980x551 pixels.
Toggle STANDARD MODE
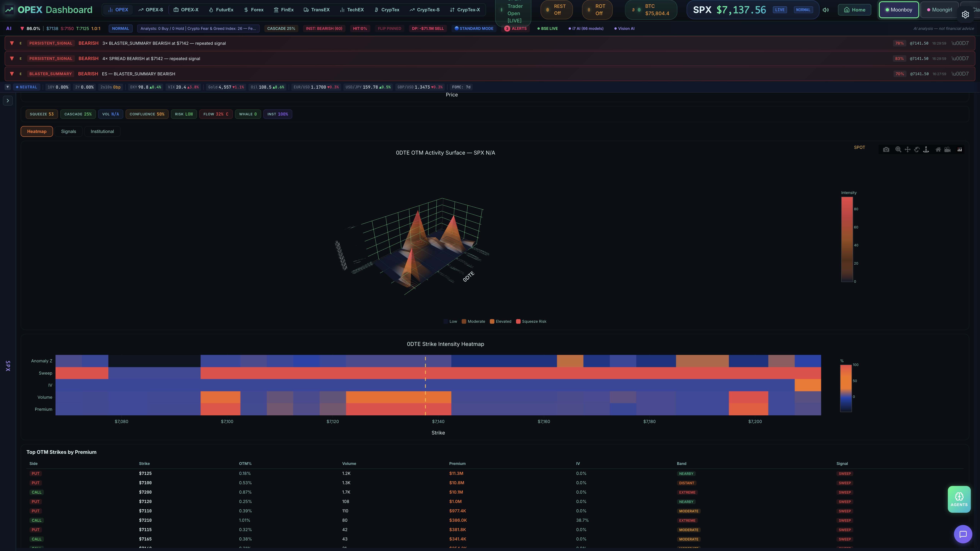pyautogui.click(x=474, y=29)
